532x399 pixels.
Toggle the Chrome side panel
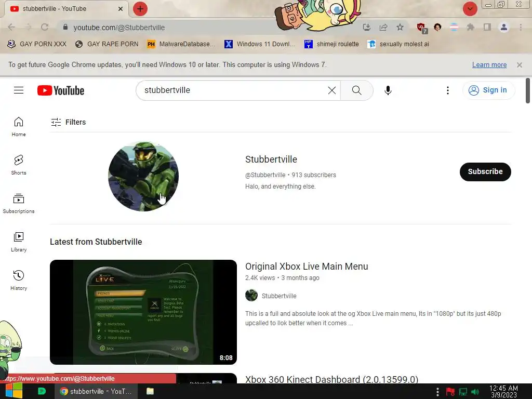pyautogui.click(x=487, y=27)
